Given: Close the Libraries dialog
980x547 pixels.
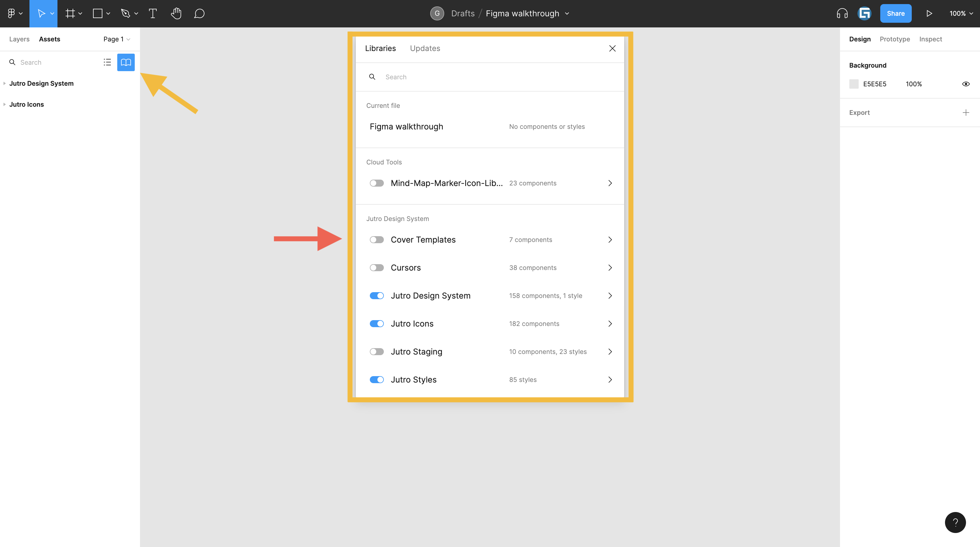Looking at the screenshot, I should point(612,48).
